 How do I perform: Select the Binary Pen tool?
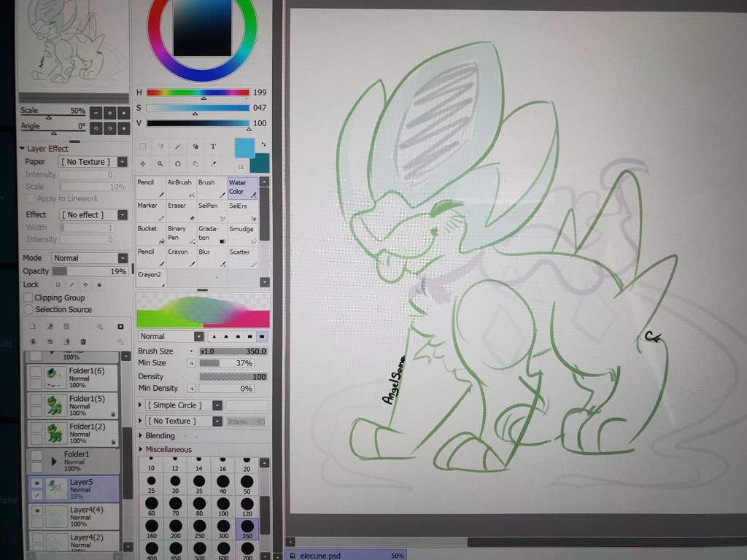(181, 234)
